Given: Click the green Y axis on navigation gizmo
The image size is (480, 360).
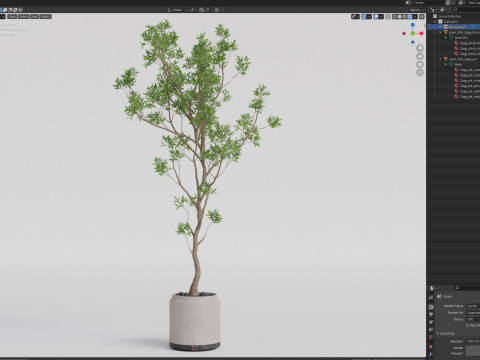Looking at the screenshot, I should click(413, 33).
